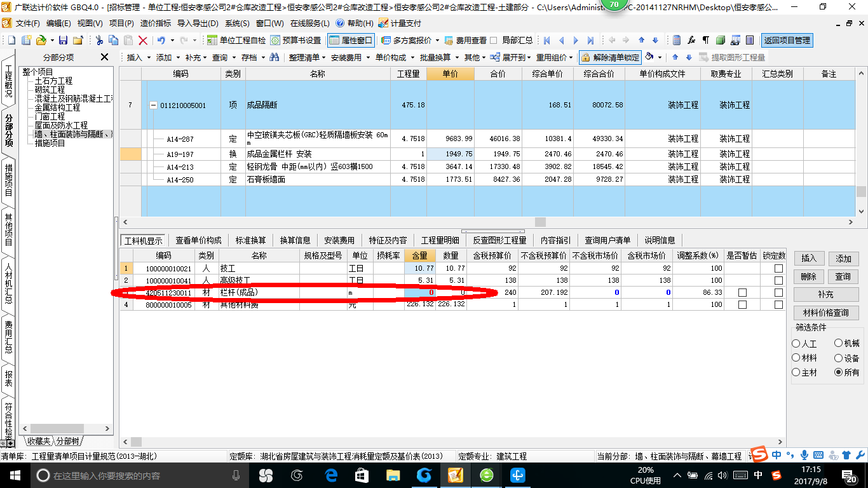Click Sogou wrench settings icon

[860, 455]
